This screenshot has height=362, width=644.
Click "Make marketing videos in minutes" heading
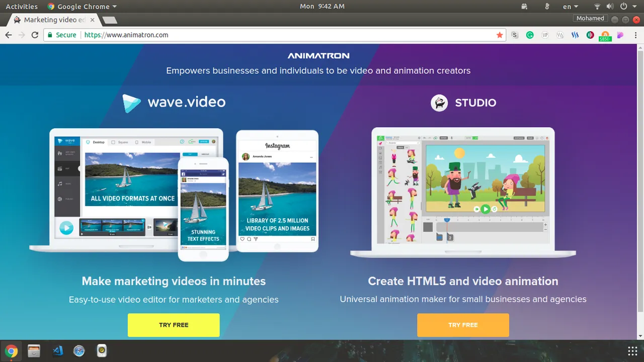(x=174, y=281)
